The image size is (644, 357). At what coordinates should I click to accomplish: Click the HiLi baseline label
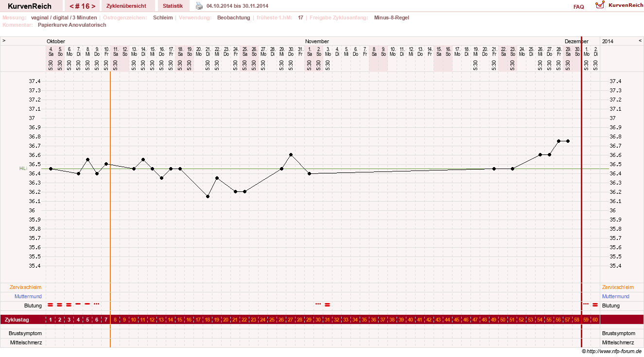coord(23,169)
